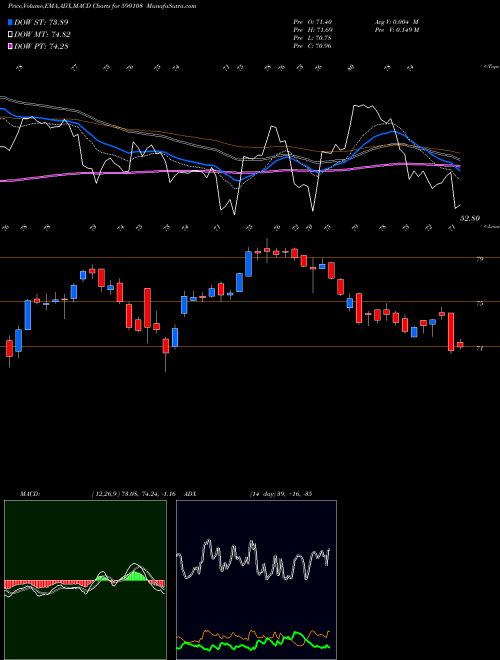Select the 'DOW ST: 73.89' legend label
500x660 pixels.
coord(41,22)
